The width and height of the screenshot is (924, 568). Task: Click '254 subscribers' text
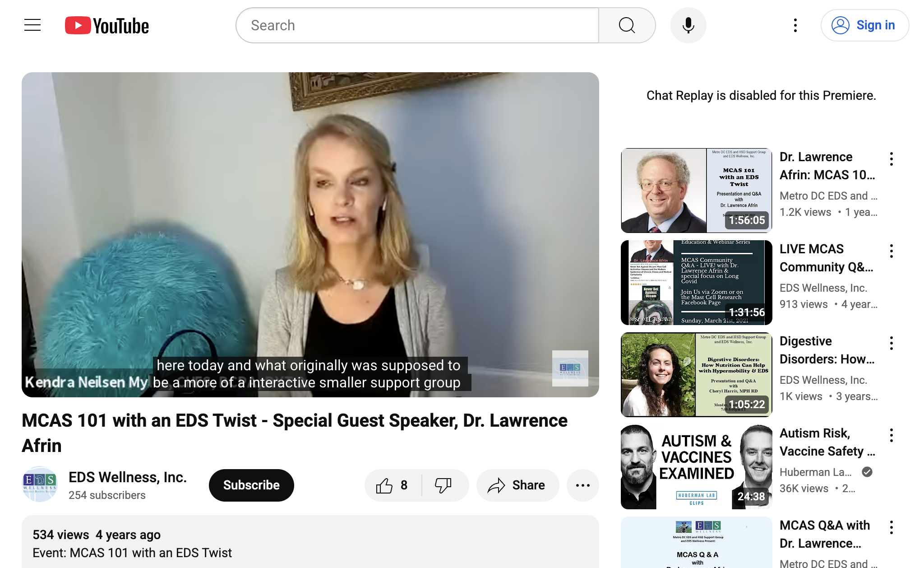tap(107, 495)
